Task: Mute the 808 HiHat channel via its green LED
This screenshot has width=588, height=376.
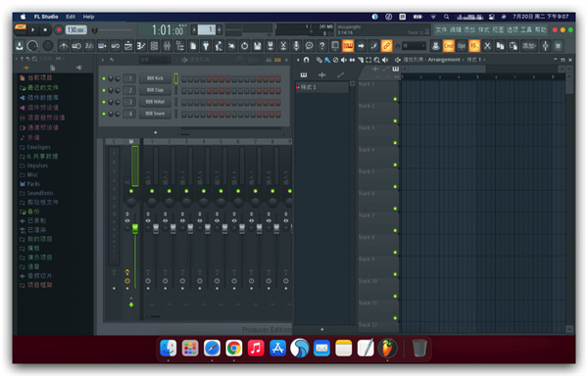Action: 104,102
